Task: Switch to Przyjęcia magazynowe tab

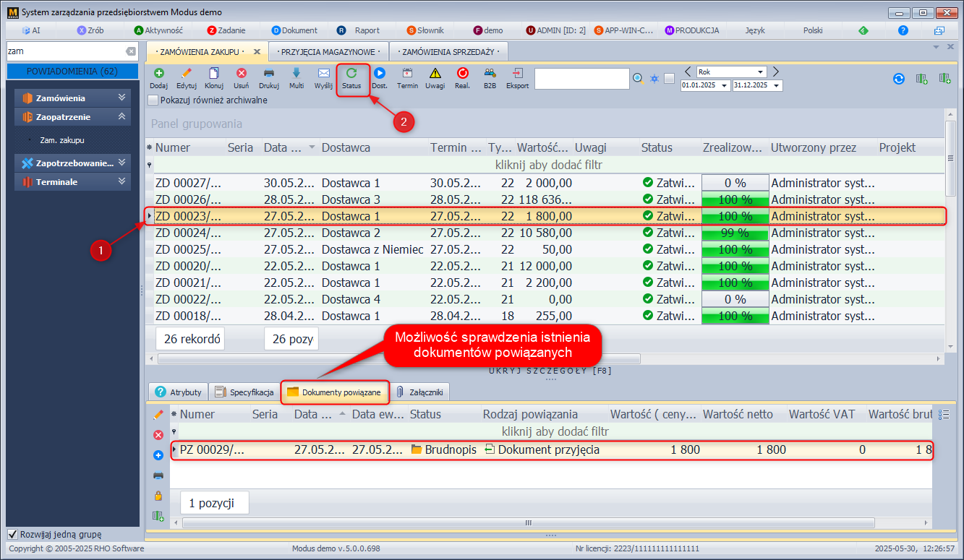Action: (328, 52)
